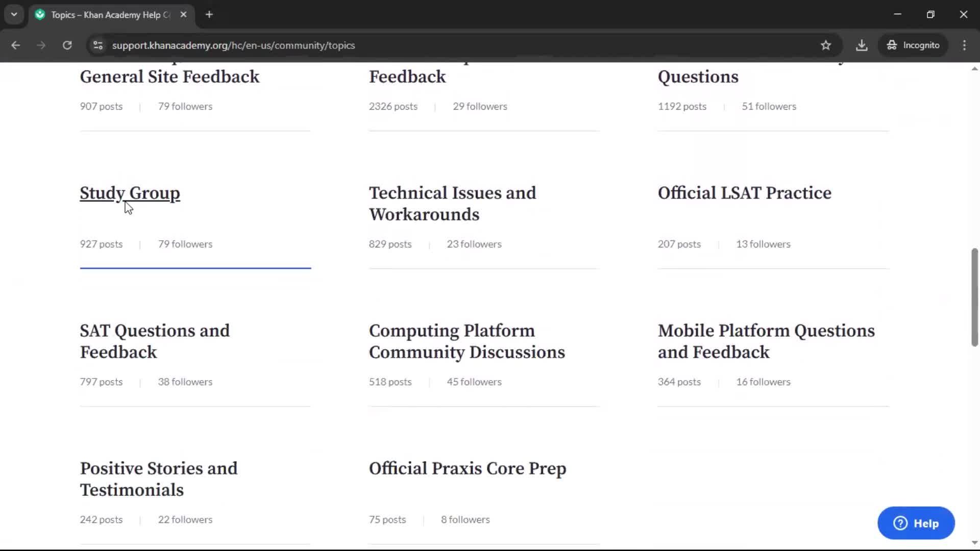Open SAT Questions and Feedback topic

[x=155, y=341]
